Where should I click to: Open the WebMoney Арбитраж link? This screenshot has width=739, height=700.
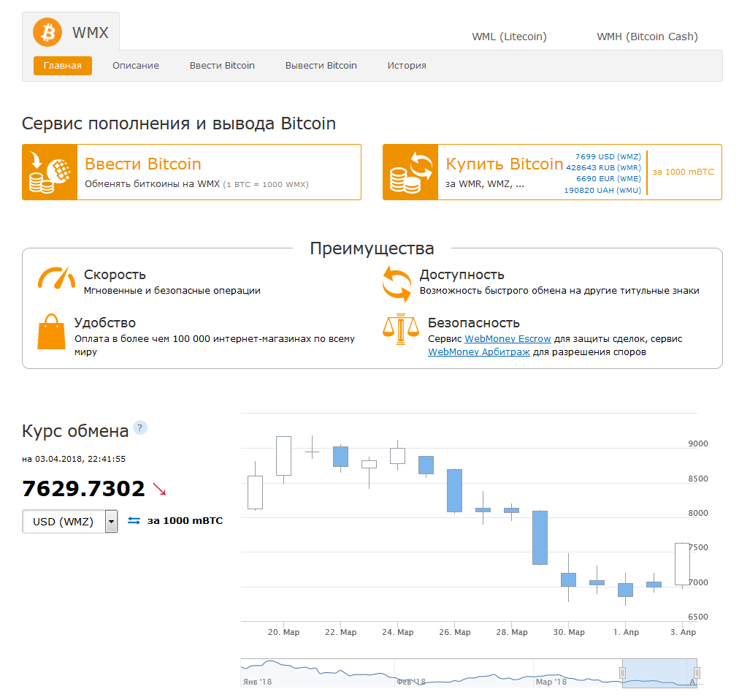(479, 352)
